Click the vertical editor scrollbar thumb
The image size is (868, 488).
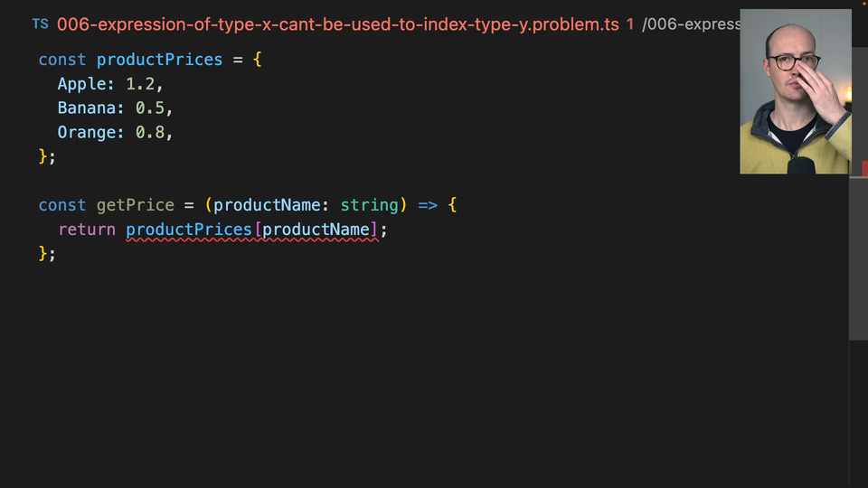coord(858,258)
